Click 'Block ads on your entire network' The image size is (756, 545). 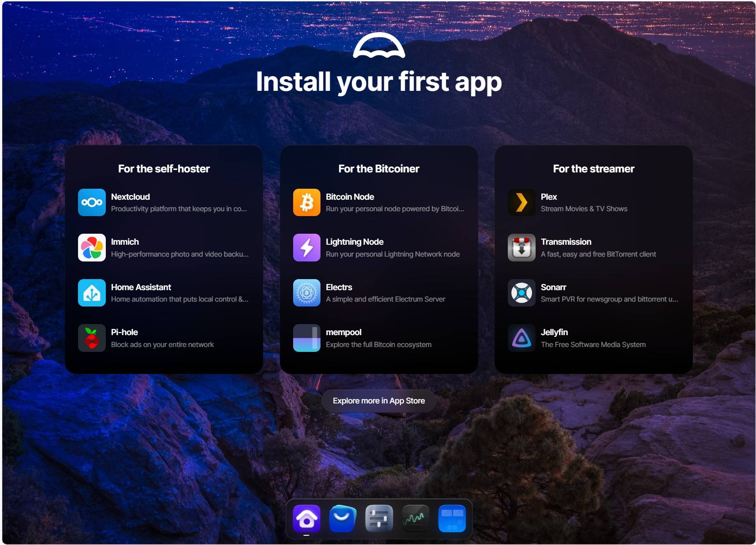coord(162,344)
